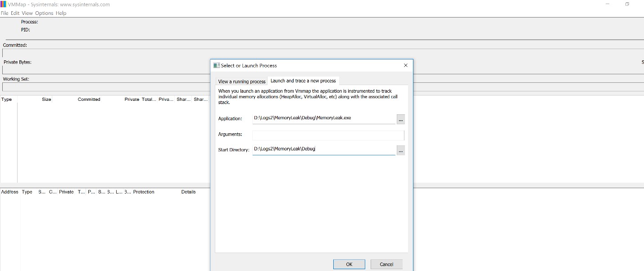Click the Private header next to Committed column
This screenshot has width=644, height=271.
(x=132, y=99)
